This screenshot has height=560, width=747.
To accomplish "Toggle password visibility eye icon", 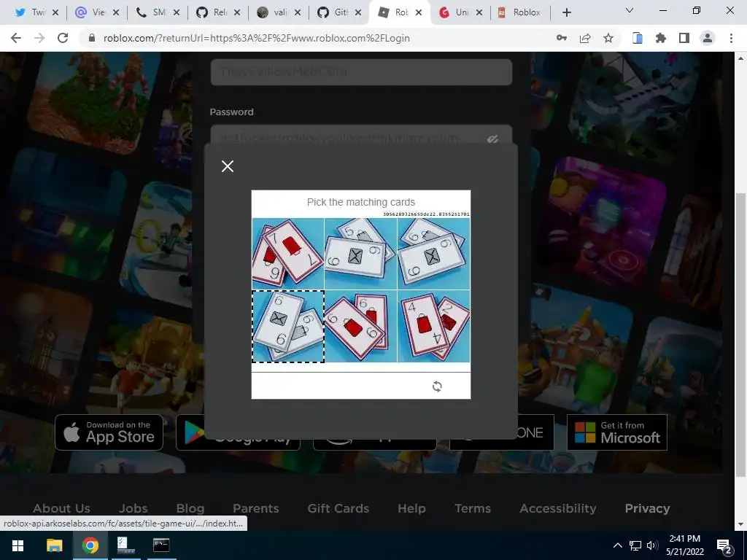I will coord(492,139).
